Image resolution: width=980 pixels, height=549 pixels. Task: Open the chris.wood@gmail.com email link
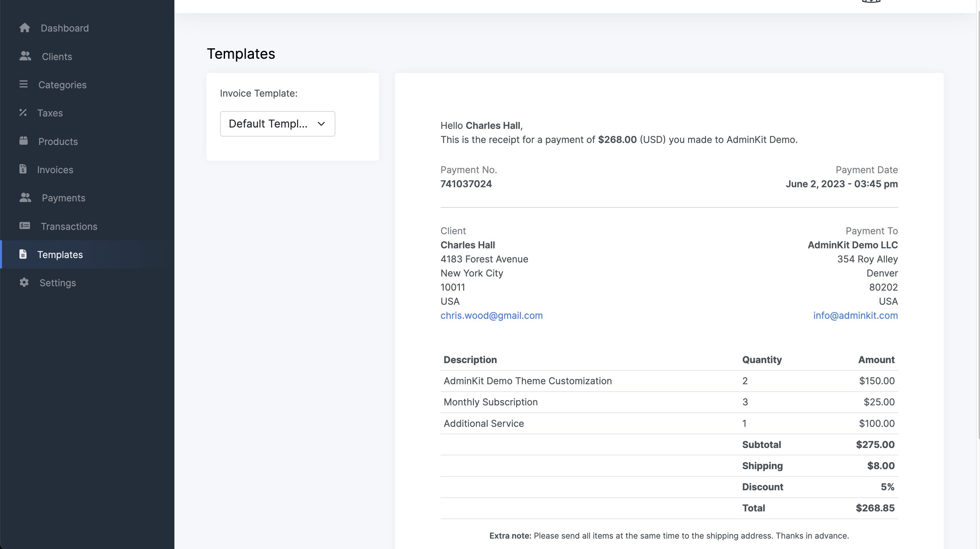(491, 316)
